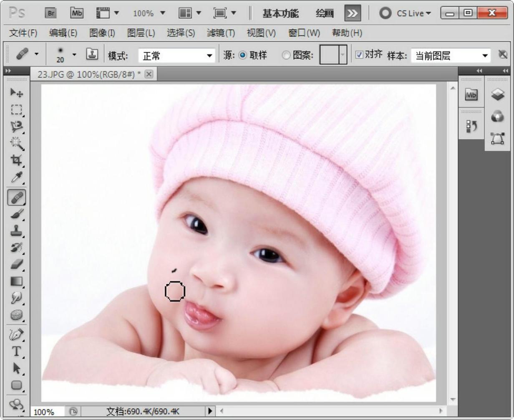The height and width of the screenshot is (420, 514).
Task: Open the 滤镜(T) menu
Action: (x=221, y=33)
